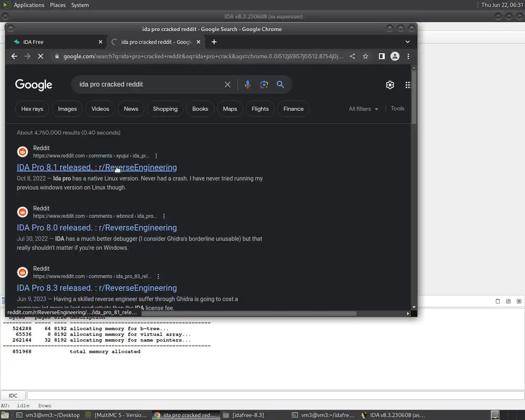525x420 pixels.
Task: Open the Tools search options
Action: 397,108
